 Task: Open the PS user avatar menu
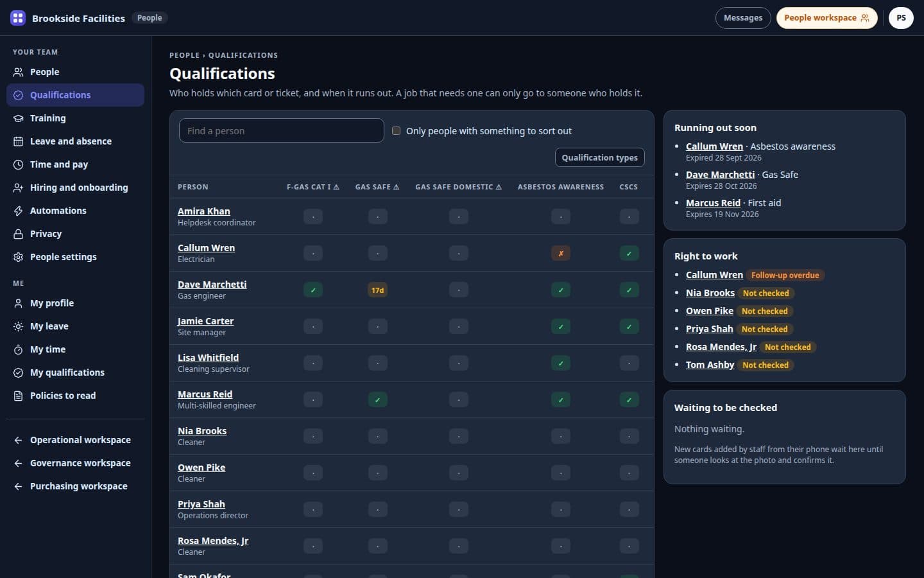(901, 18)
